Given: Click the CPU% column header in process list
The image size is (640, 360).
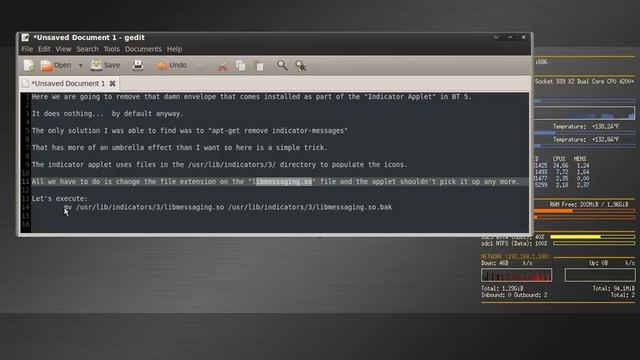Looking at the screenshot, I should (x=559, y=159).
